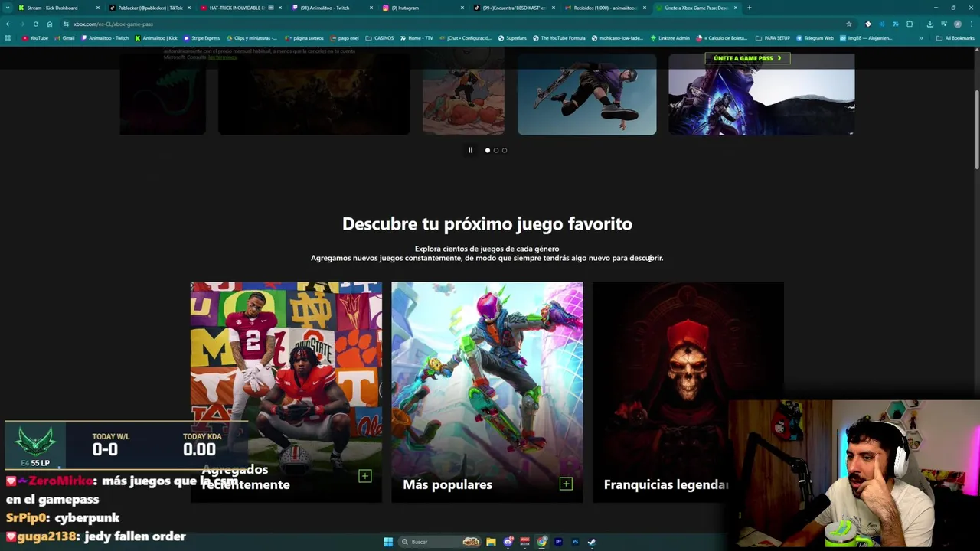980x551 pixels.
Task: Open the PARA SETUP bookmarks folder
Action: tap(773, 38)
